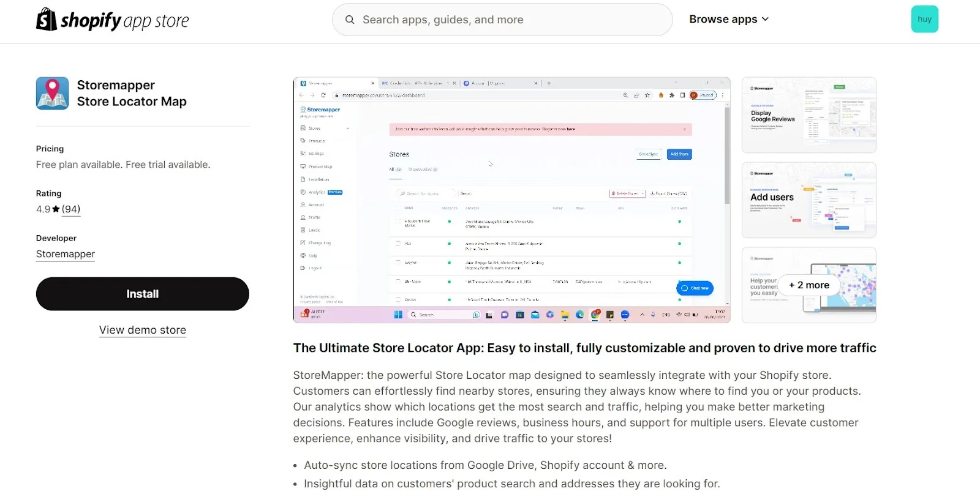Click the Auto-sync store locations bullet point
This screenshot has width=980, height=494.
click(485, 465)
